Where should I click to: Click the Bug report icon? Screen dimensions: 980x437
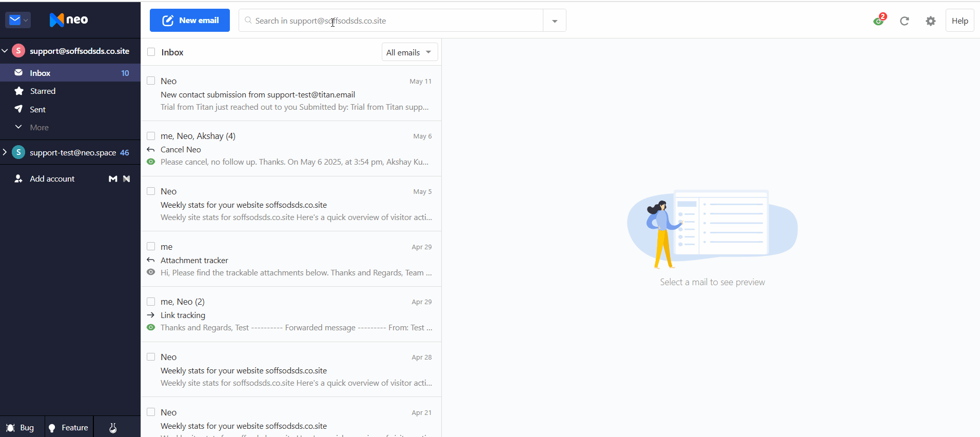pyautogui.click(x=10, y=428)
